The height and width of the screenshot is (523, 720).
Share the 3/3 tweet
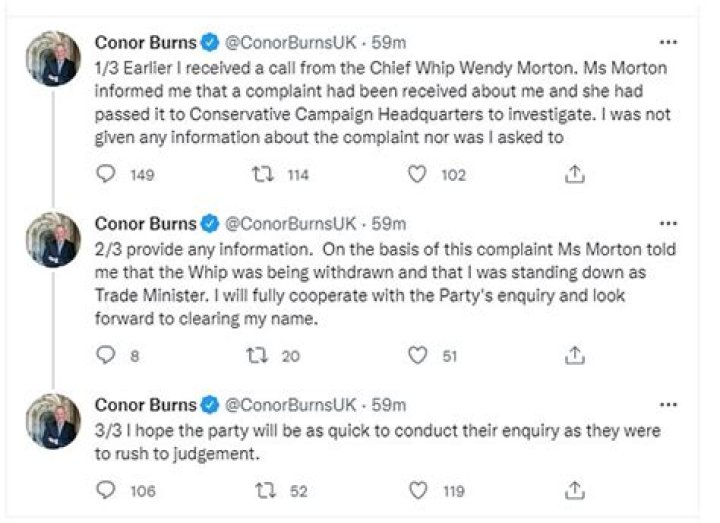pos(574,490)
